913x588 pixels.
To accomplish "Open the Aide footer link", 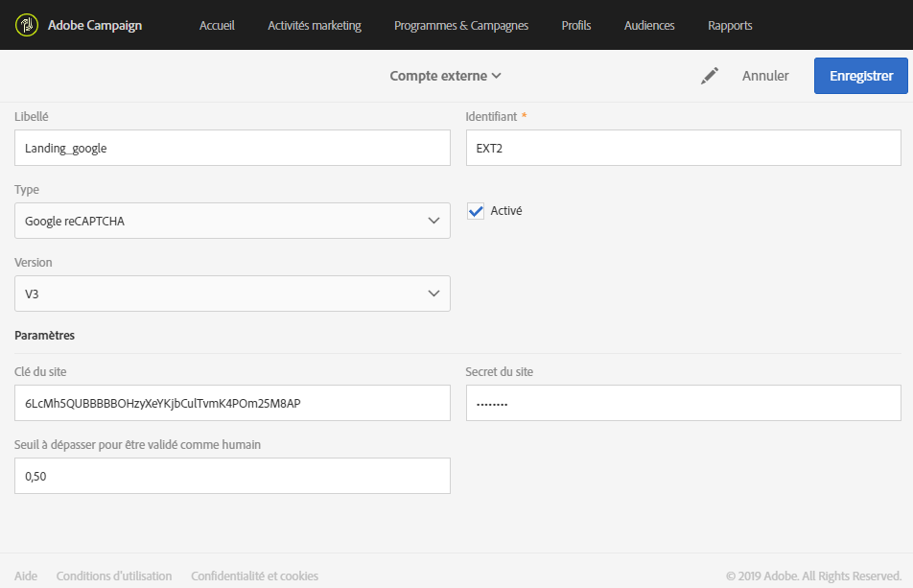I will coord(26,576).
